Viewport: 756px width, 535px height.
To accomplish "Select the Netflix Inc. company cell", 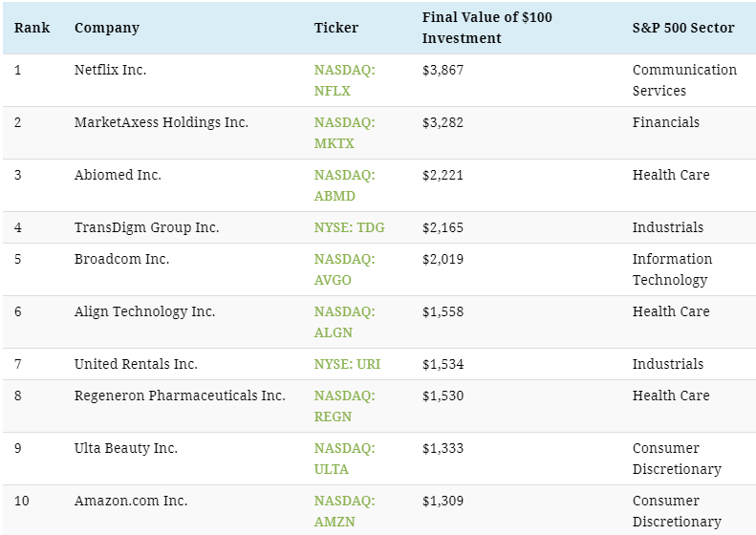I will point(110,70).
